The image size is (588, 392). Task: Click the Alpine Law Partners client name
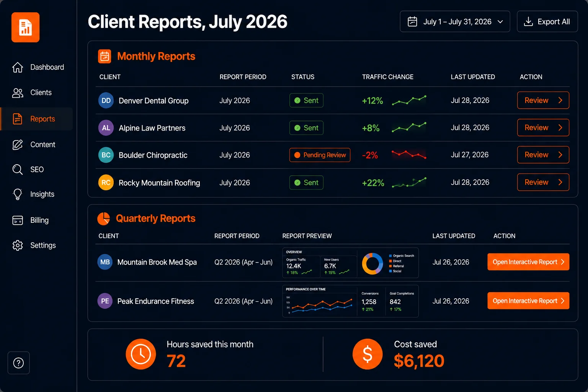pos(152,128)
